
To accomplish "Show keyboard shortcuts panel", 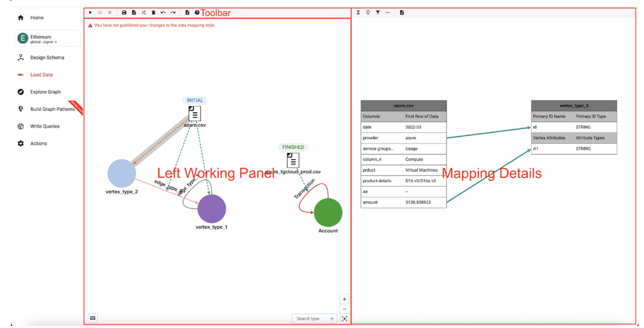I will coord(92,318).
